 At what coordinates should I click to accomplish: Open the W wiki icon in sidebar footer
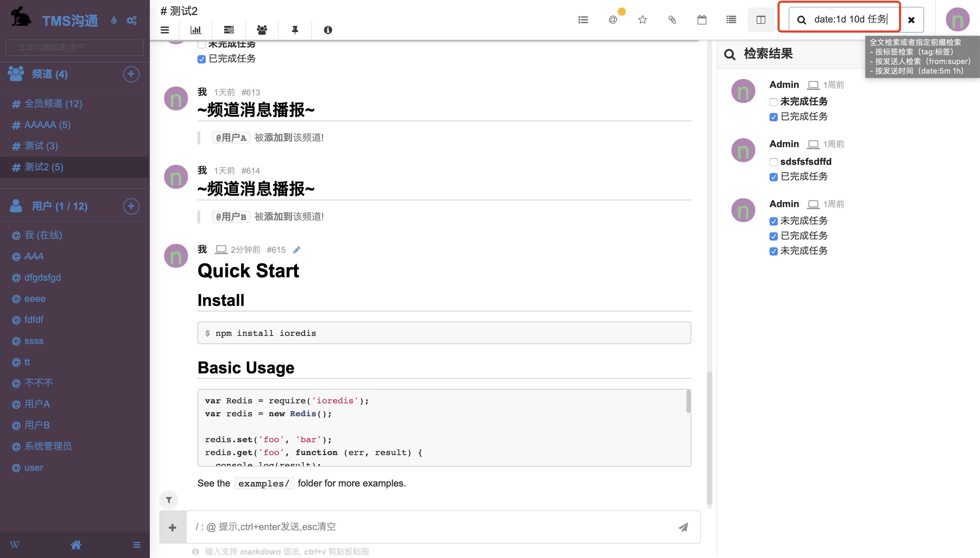pyautogui.click(x=15, y=545)
